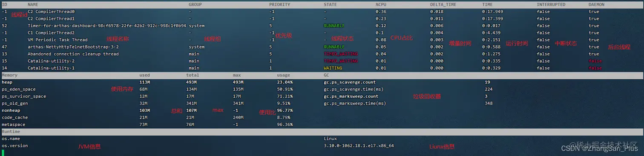This screenshot has width=644, height=156.
Task: Click the Linux os.name value
Action: (330, 139)
